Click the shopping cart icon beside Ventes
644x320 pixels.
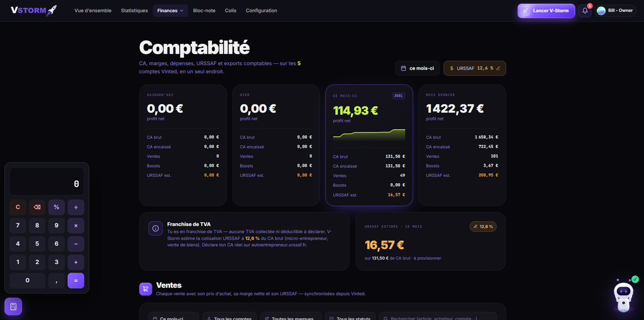point(145,289)
